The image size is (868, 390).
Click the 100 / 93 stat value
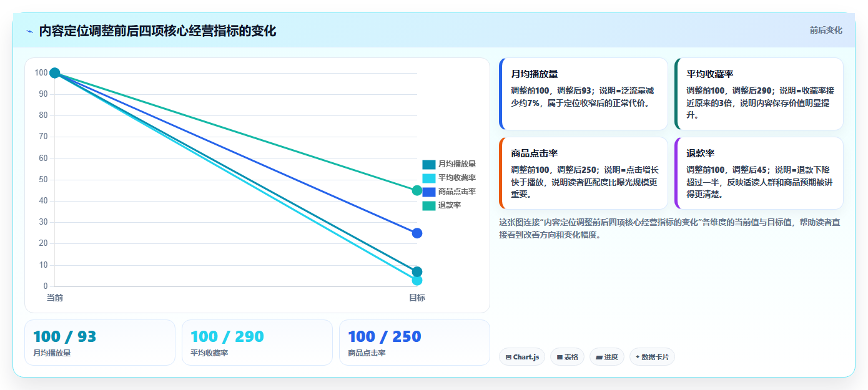(65, 337)
